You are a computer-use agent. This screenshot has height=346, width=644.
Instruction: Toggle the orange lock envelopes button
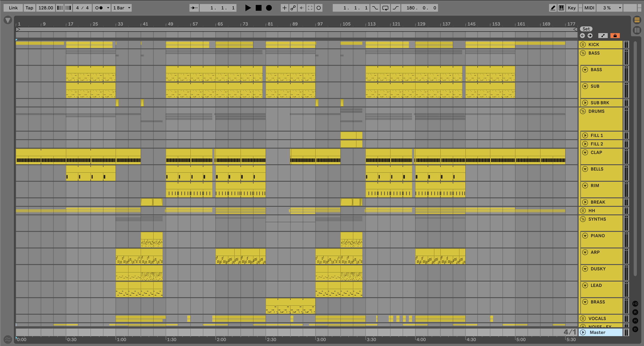tap(615, 36)
